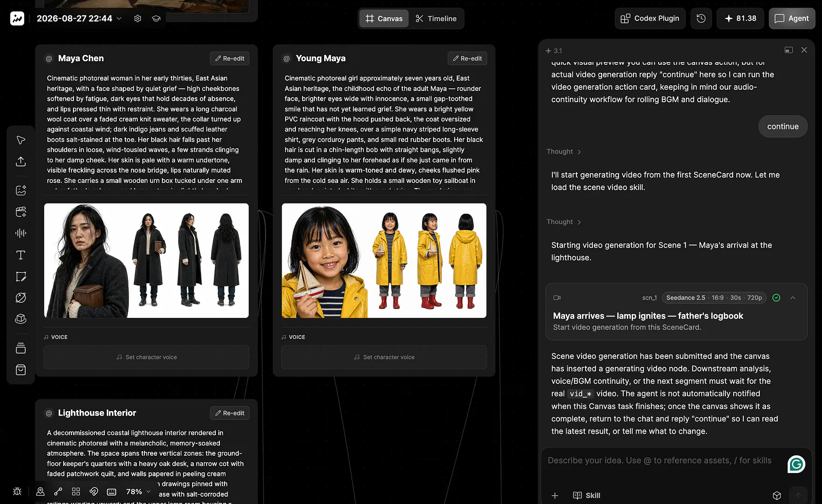Screen dimensions: 822x504
Task: Click the Grammarly icon in chat input
Action: click(x=796, y=464)
